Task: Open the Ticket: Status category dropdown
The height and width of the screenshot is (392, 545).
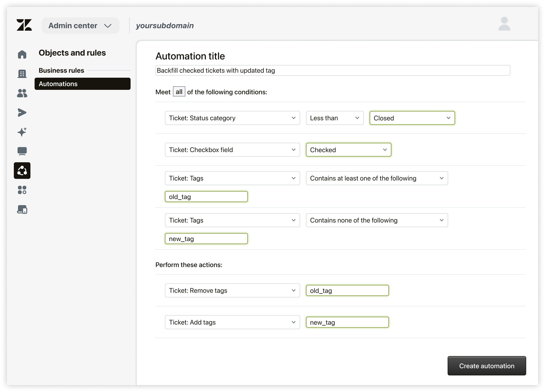Action: click(x=232, y=118)
